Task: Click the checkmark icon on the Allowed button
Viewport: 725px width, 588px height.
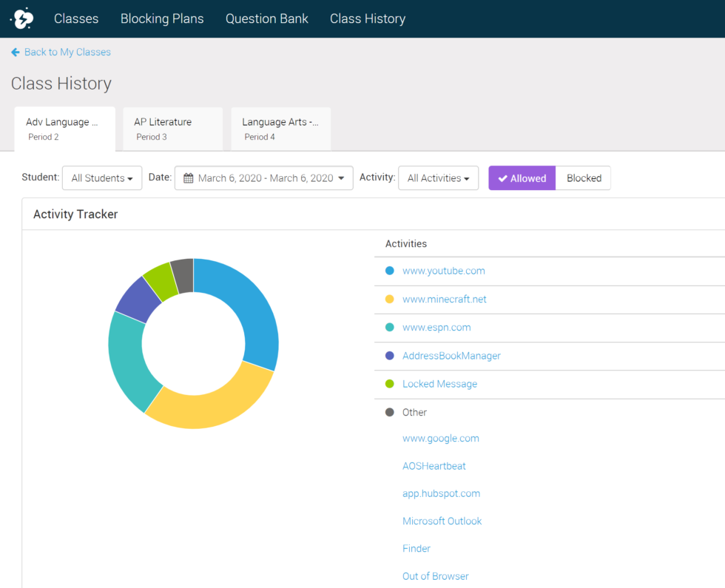Action: coord(503,178)
